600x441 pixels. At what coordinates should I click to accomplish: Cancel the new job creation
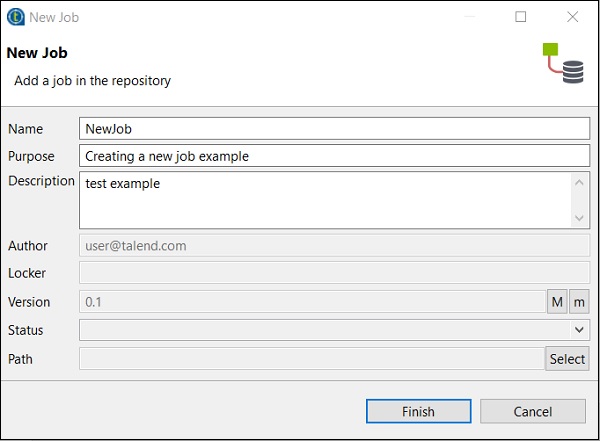tap(532, 411)
